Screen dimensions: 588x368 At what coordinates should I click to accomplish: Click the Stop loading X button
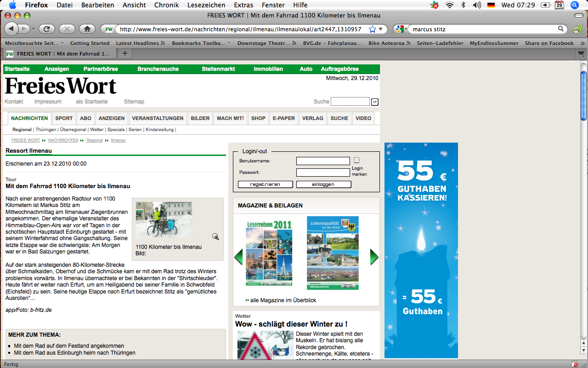point(67,29)
